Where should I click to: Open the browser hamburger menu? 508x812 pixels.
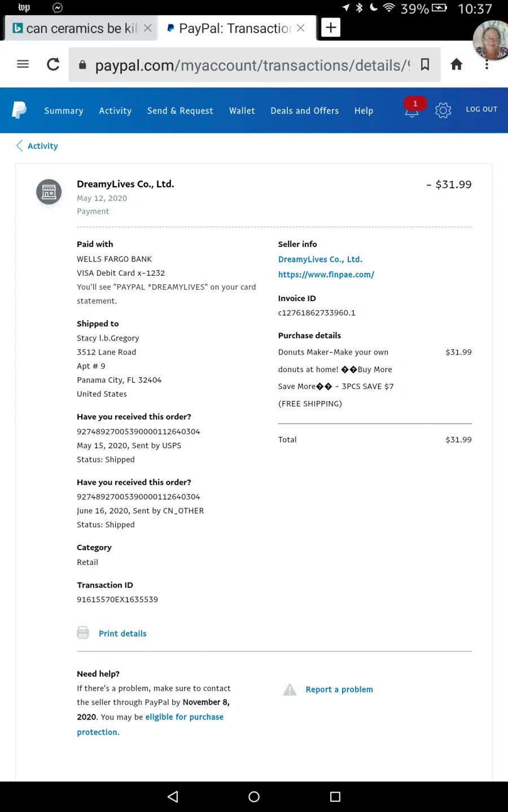pyautogui.click(x=23, y=64)
